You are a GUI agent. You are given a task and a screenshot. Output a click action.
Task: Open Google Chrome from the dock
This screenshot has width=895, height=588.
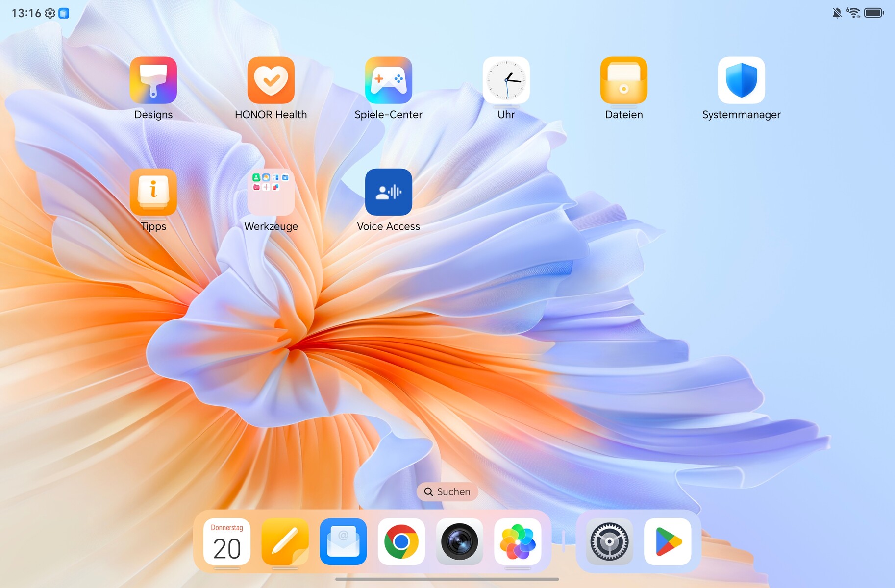(x=401, y=542)
